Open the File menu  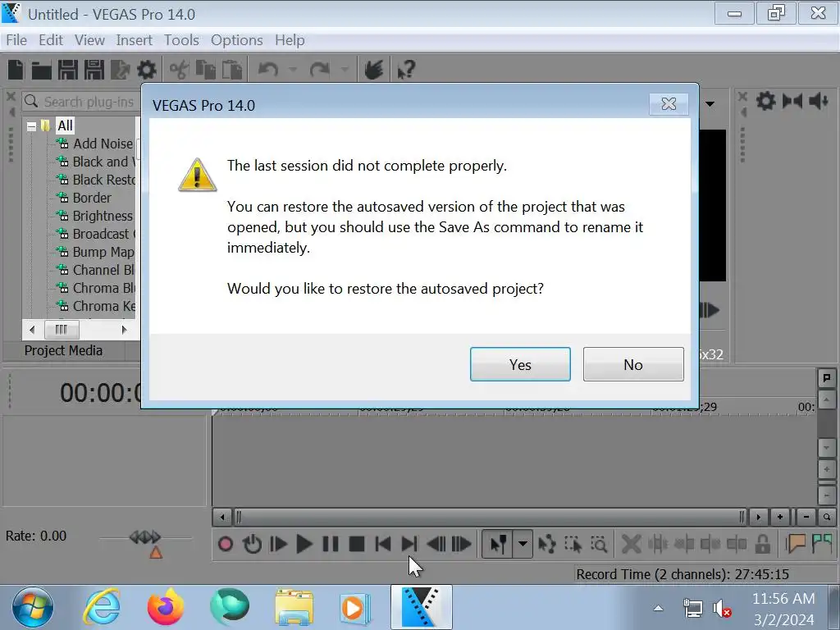pos(16,40)
